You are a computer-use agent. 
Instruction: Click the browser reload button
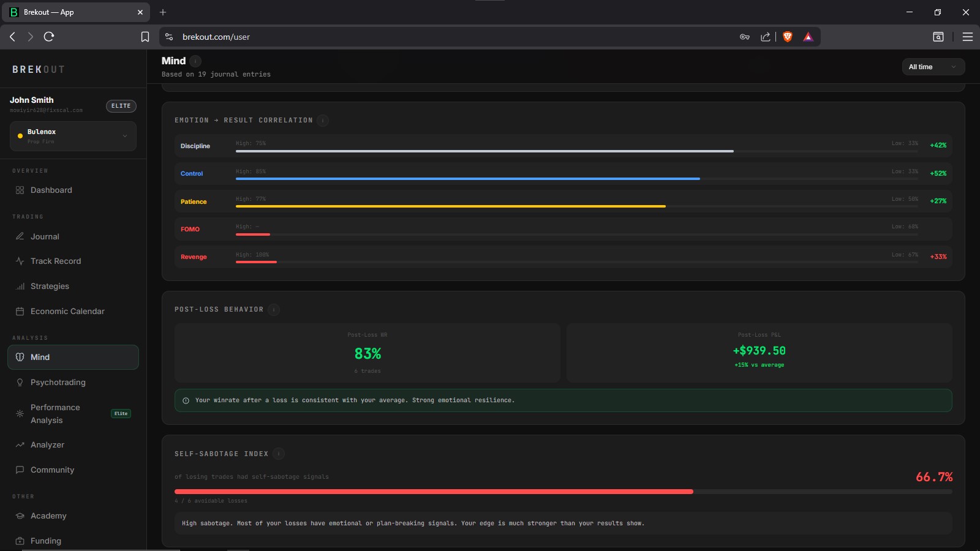(x=49, y=37)
